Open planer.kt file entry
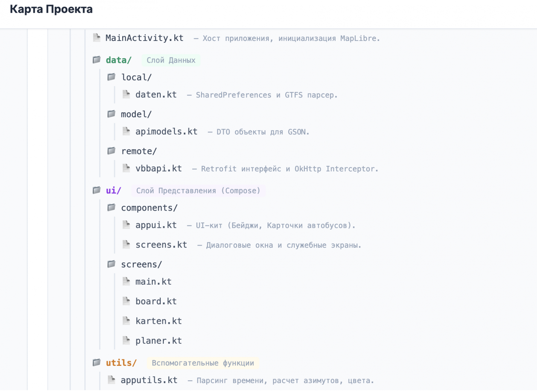 [x=158, y=341]
